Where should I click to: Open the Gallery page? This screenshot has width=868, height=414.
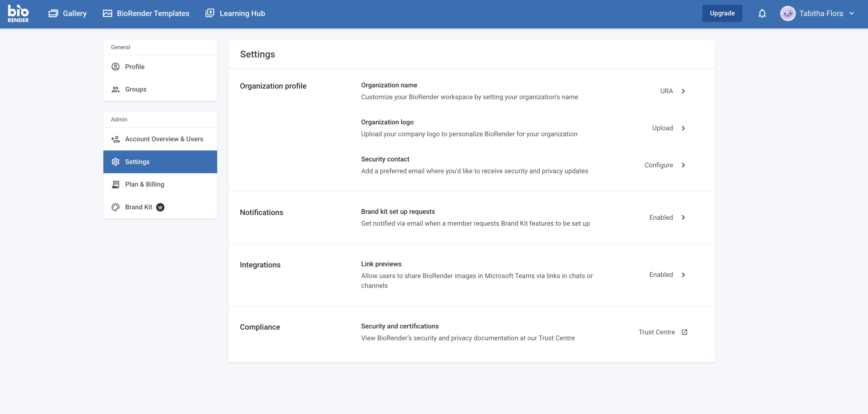click(67, 14)
